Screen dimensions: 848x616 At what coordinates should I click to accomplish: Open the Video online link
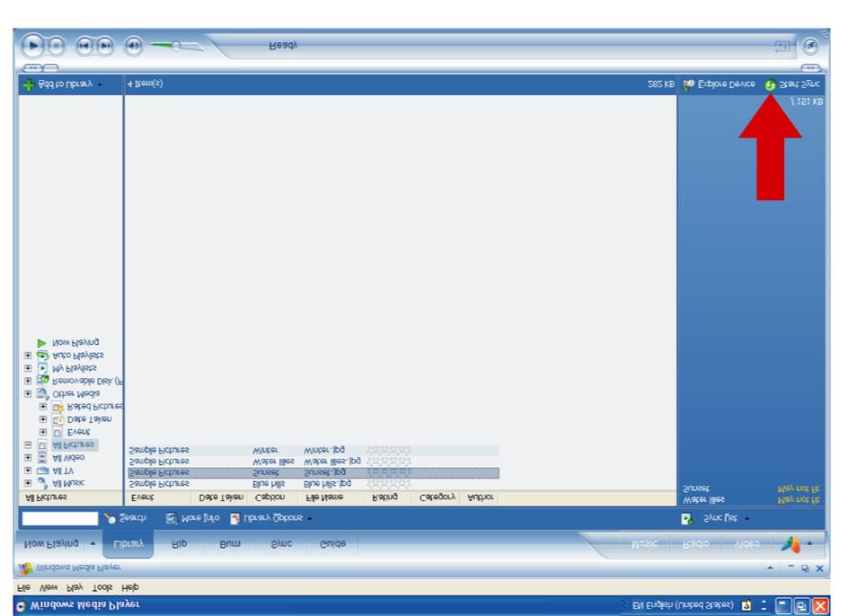(746, 543)
